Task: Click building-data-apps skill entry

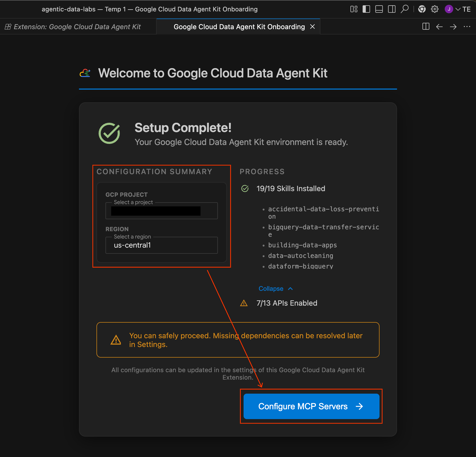Action: [302, 245]
